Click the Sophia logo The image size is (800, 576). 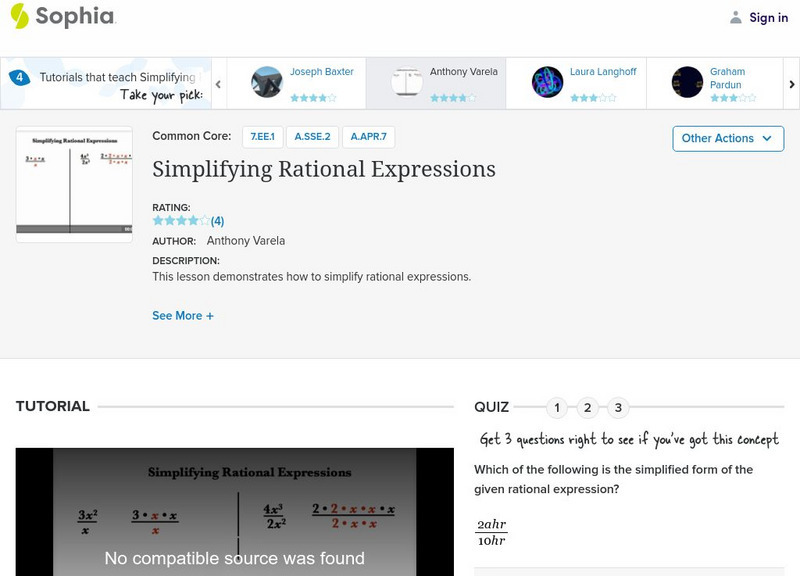point(58,17)
